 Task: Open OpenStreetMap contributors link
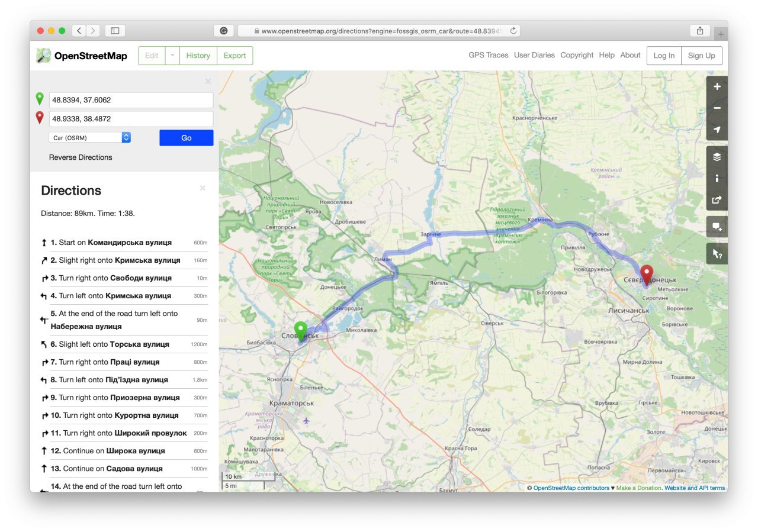tap(571, 488)
